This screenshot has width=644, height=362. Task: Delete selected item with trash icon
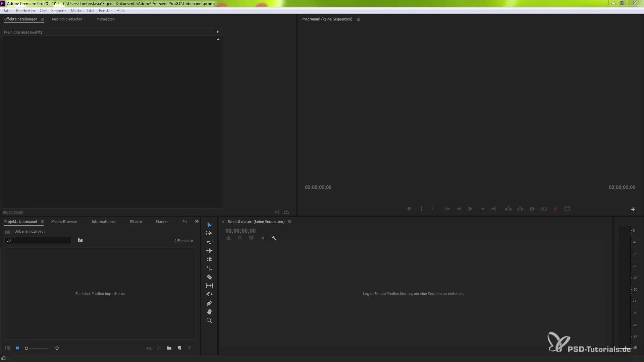coord(190,348)
